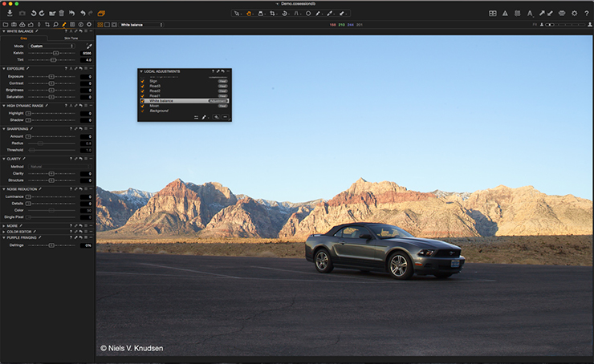
Task: Toggle the single viewer mode icon
Action: (108, 25)
